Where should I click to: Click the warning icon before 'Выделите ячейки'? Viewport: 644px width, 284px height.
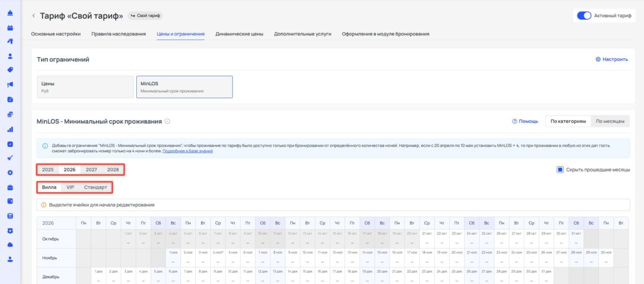(44, 205)
